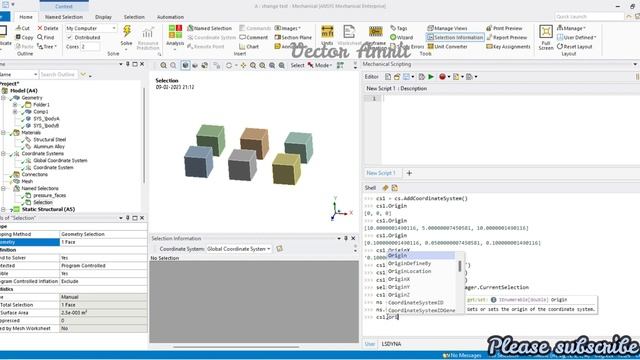
Task: Open Report Preview
Action: tap(507, 37)
